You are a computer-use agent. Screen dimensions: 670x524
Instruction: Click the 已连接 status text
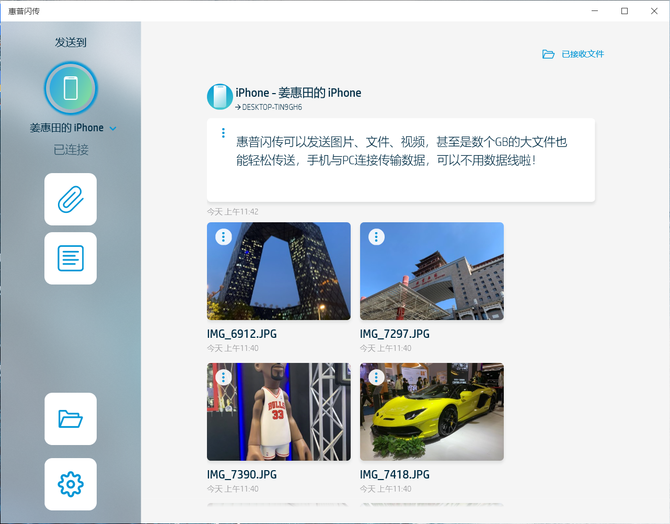click(x=71, y=150)
